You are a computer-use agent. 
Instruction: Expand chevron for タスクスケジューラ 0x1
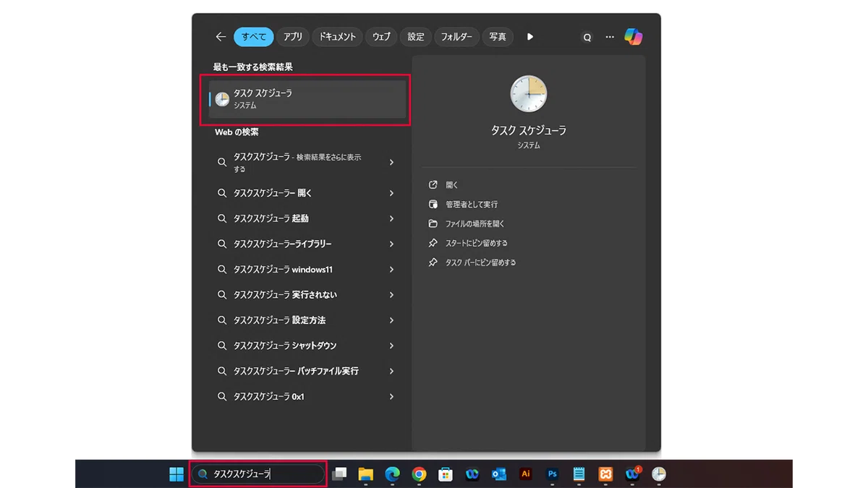point(391,397)
